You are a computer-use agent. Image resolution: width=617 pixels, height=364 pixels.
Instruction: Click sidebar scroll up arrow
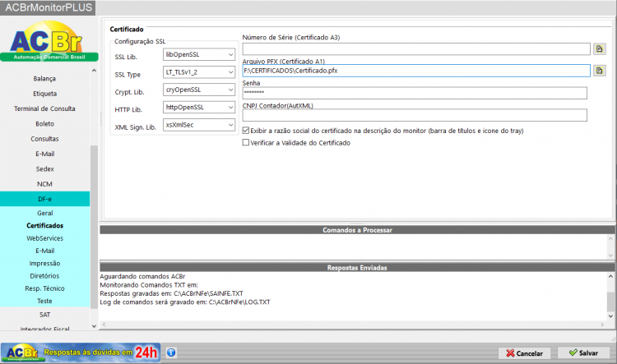94,71
